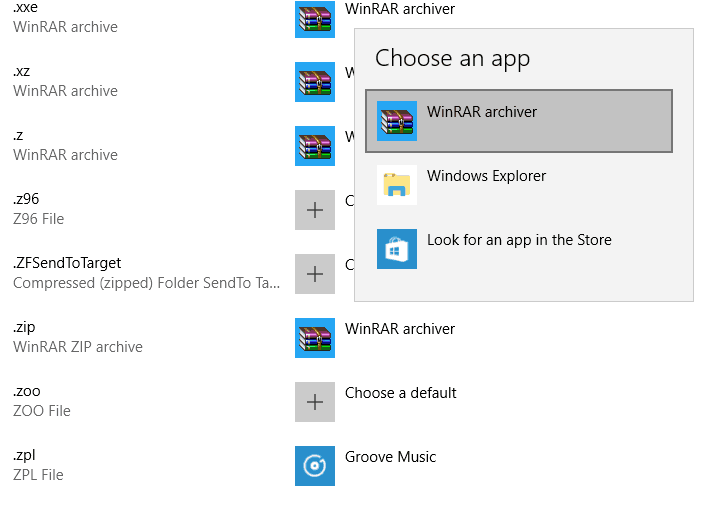Click the Windows Explorer folder icon

(x=397, y=185)
